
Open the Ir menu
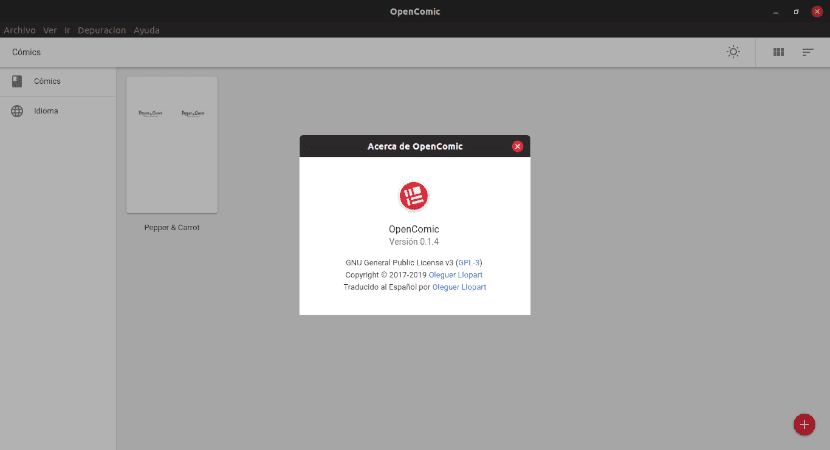(x=67, y=30)
